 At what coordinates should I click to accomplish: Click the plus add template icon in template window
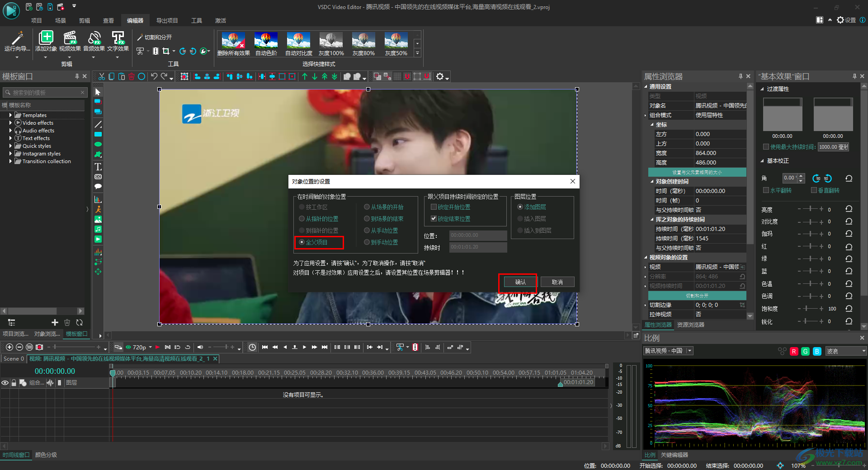point(55,322)
